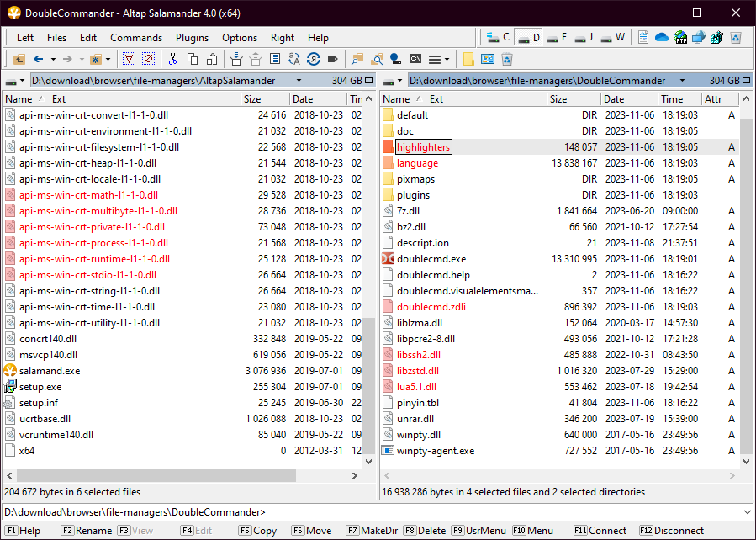The image size is (756, 540).
Task: Expand left panel path history dropdown
Action: point(298,81)
